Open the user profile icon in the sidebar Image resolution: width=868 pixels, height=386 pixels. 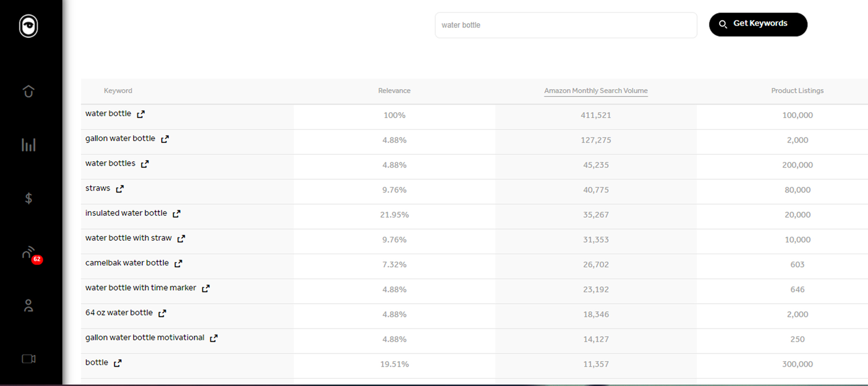click(28, 305)
